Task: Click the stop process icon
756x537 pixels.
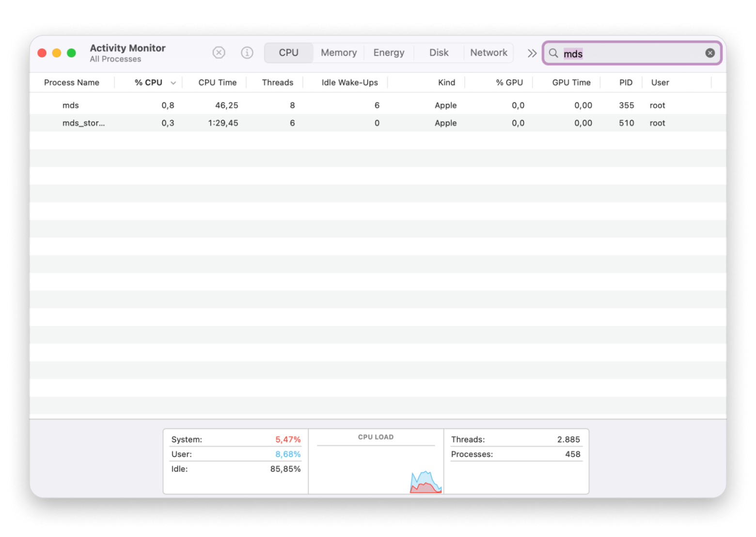Action: (219, 52)
